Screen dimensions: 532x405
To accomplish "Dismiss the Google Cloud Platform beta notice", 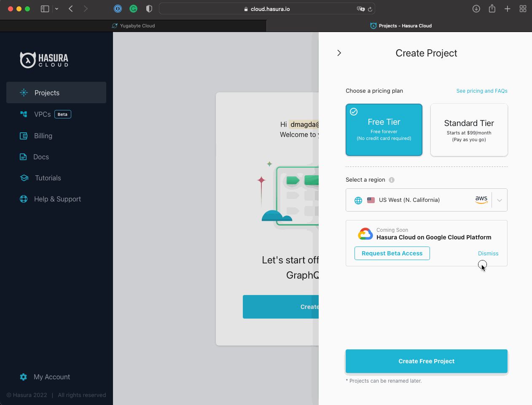I will click(488, 253).
